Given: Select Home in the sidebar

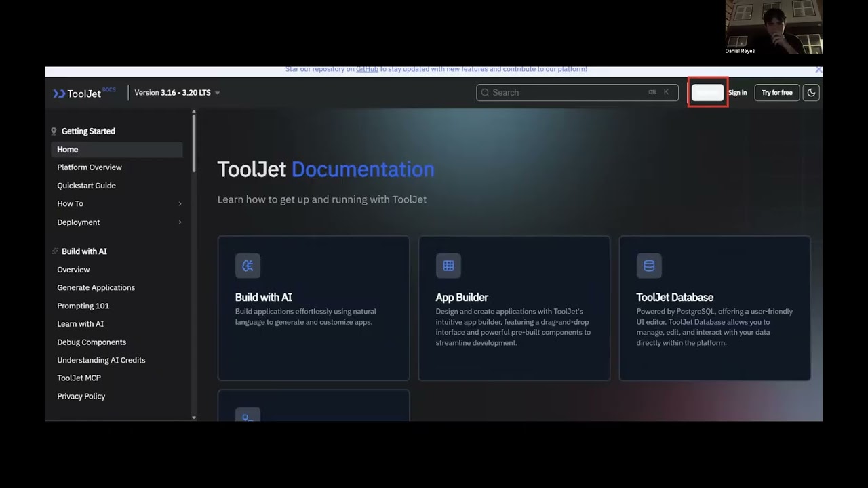Looking at the screenshot, I should (117, 150).
